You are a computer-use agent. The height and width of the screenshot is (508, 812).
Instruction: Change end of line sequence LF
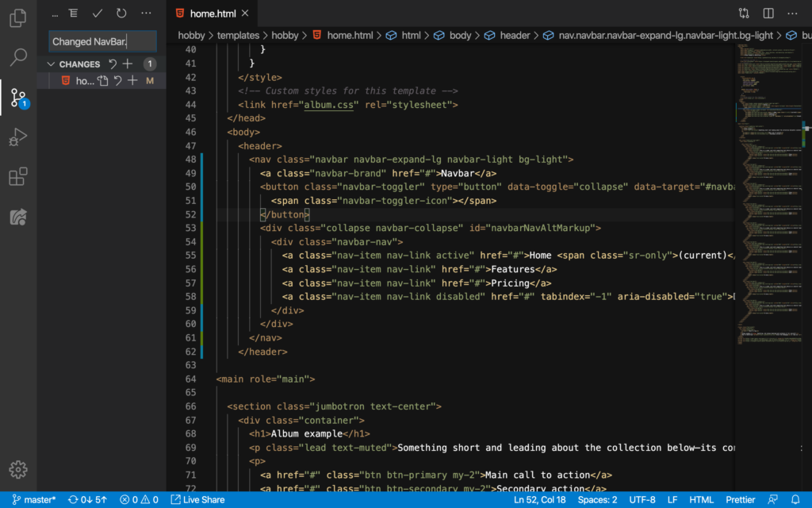672,500
